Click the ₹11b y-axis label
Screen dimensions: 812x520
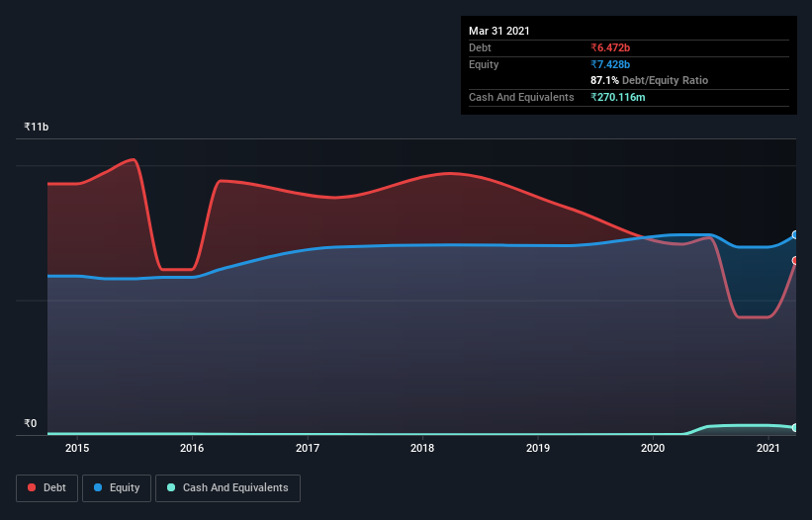(x=37, y=127)
